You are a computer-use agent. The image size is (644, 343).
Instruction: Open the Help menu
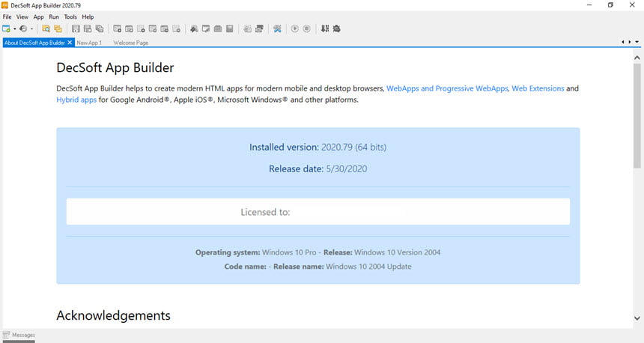click(88, 16)
